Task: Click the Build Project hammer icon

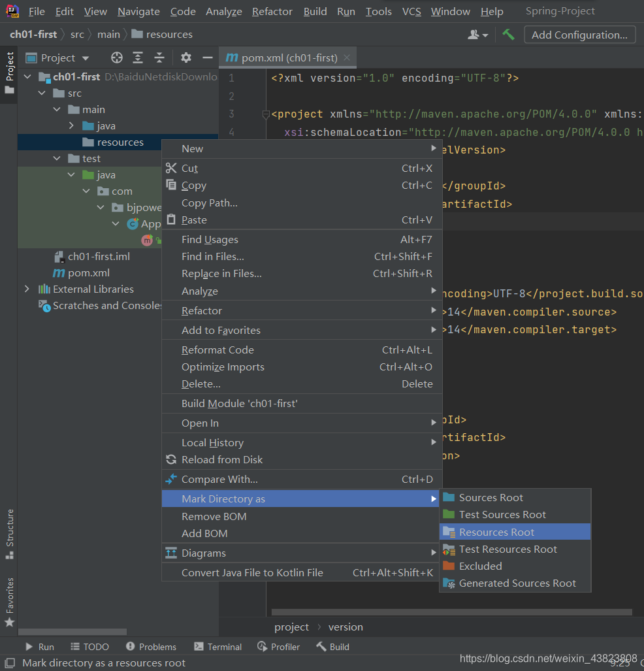Action: (x=508, y=35)
